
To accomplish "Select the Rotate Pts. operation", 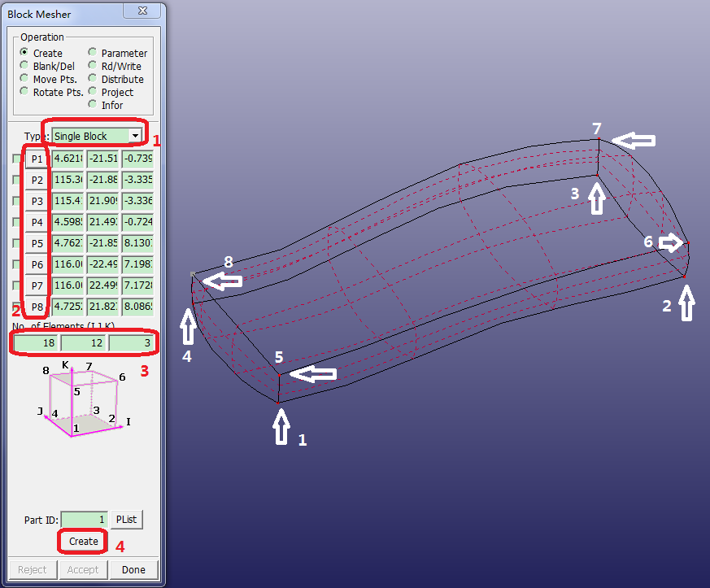I will tap(25, 91).
